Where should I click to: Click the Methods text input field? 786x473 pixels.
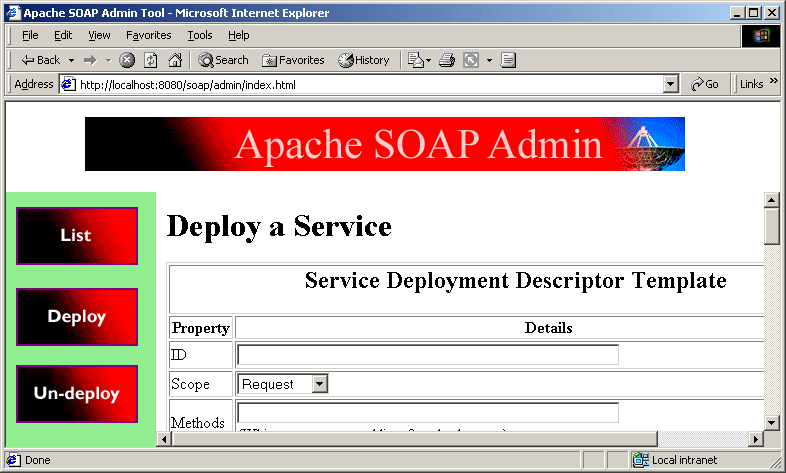(428, 413)
